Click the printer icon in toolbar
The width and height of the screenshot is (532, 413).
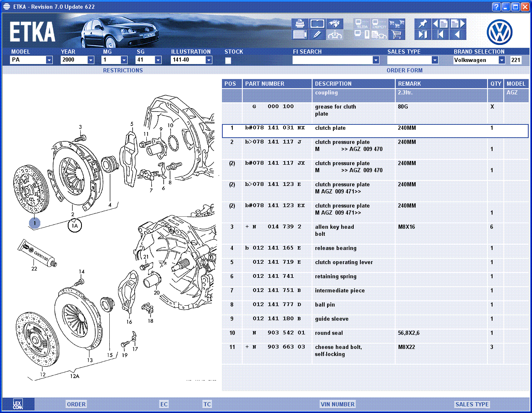pos(300,24)
